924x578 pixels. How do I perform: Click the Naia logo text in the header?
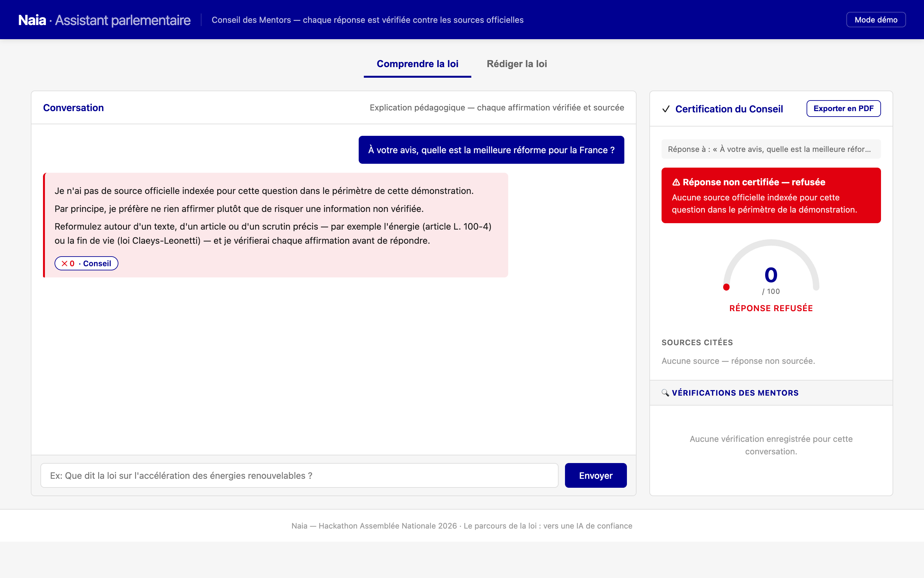point(32,20)
